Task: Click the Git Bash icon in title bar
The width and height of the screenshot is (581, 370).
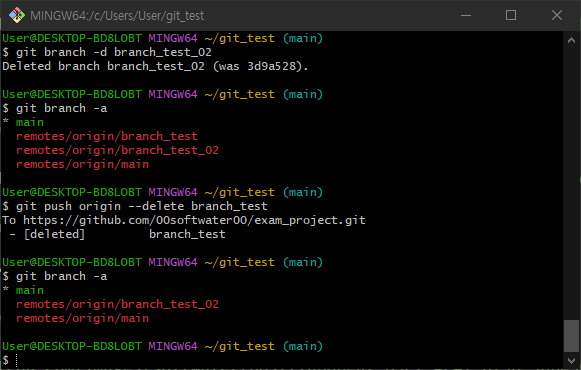Action: (x=17, y=15)
